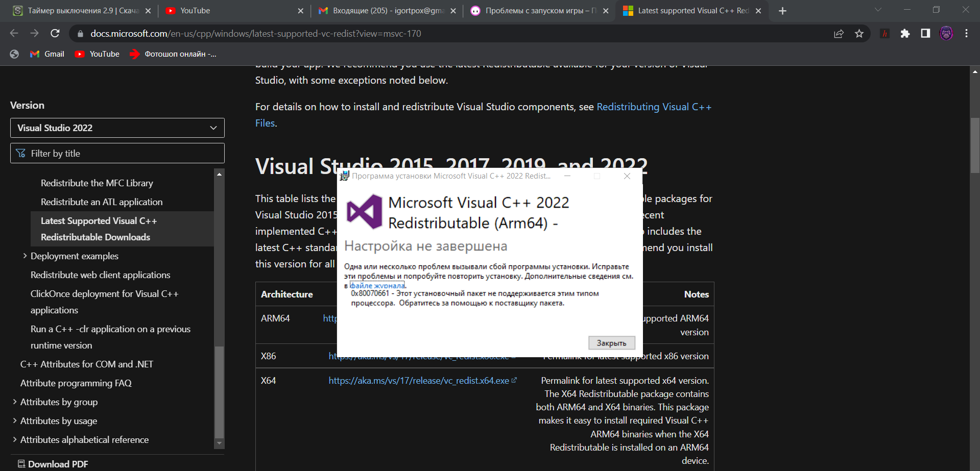Viewport: 980px width, 471px height.
Task: Click the page vertical scrollbar thumb
Action: click(975, 145)
